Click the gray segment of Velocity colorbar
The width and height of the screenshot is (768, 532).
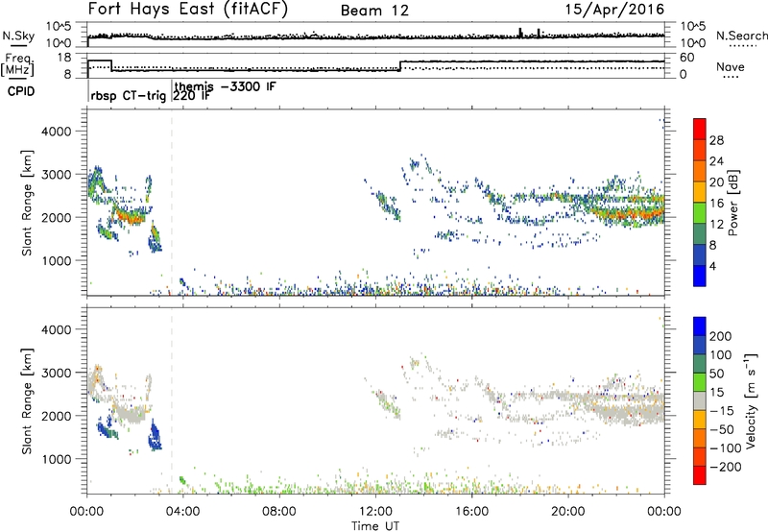pyautogui.click(x=700, y=400)
